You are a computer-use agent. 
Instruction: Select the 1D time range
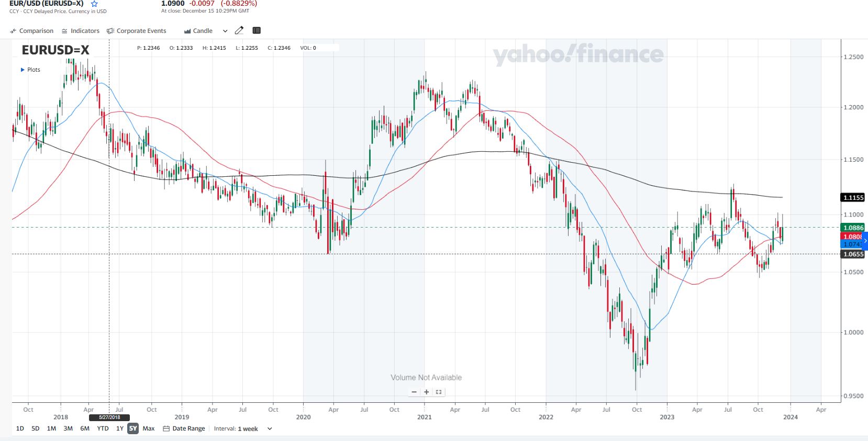[x=20, y=428]
